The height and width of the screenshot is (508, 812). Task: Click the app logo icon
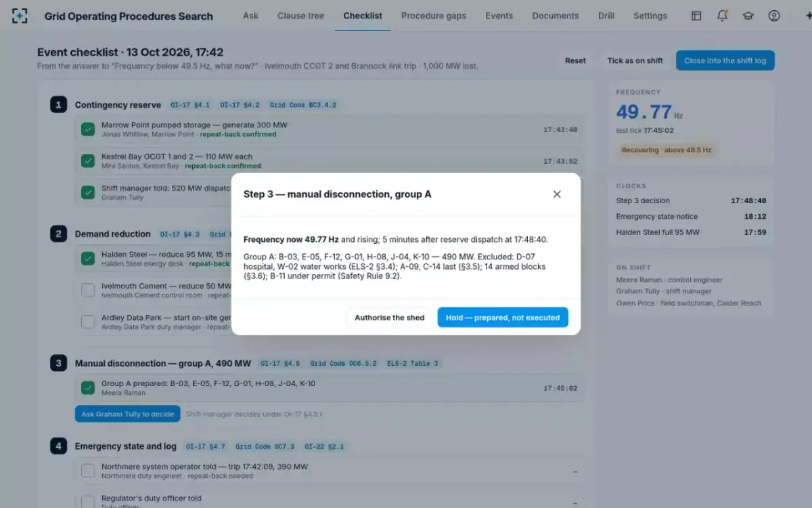[20, 16]
